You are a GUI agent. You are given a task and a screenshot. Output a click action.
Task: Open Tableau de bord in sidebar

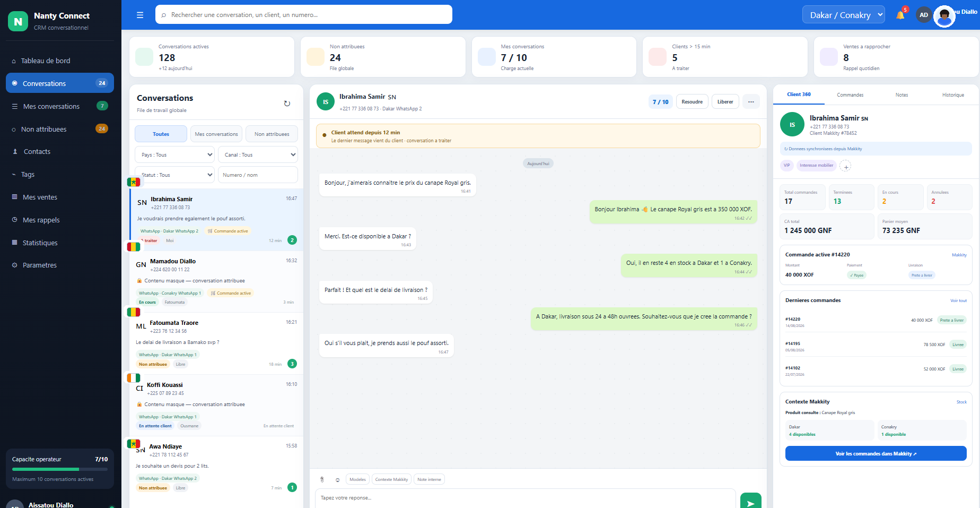click(x=60, y=61)
